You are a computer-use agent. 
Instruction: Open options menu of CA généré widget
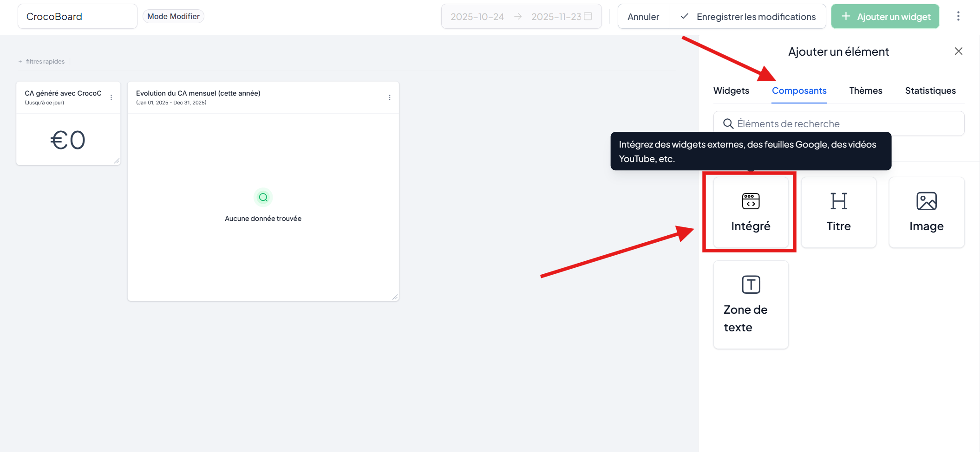coord(111,97)
